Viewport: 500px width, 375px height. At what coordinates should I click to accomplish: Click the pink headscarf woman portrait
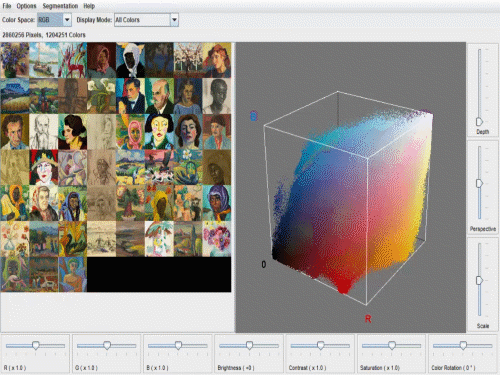(x=130, y=132)
